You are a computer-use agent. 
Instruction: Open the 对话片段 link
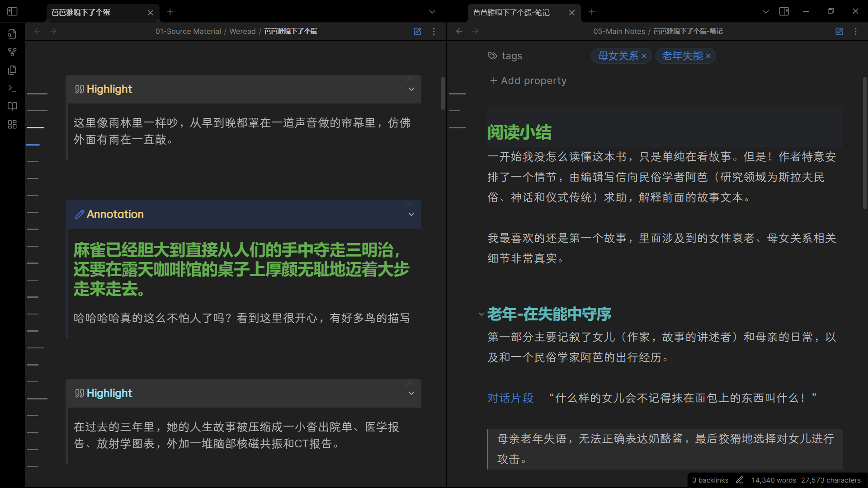click(x=510, y=398)
